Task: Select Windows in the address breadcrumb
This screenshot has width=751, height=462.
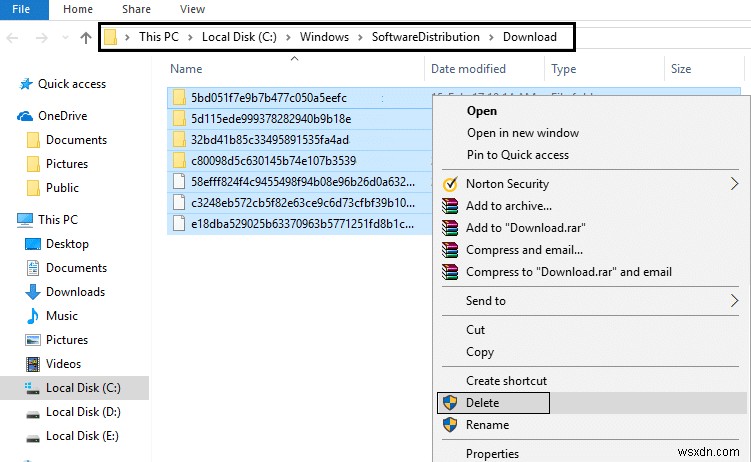Action: pyautogui.click(x=324, y=37)
